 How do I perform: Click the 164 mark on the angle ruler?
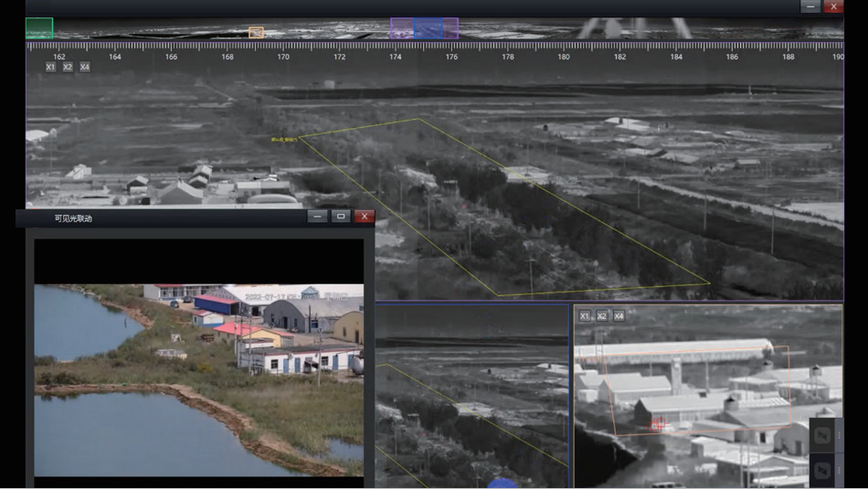115,57
